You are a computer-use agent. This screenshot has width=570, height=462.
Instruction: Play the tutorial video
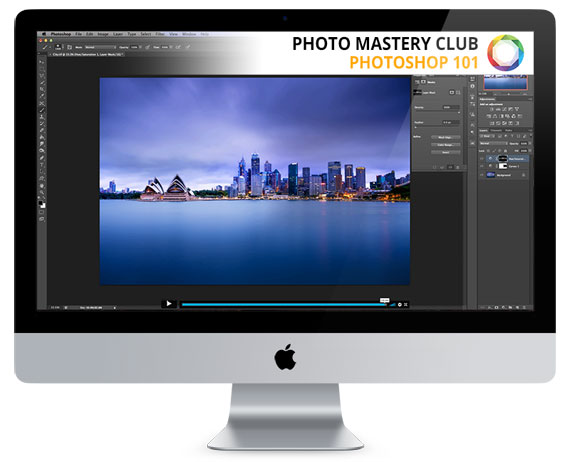[x=169, y=304]
